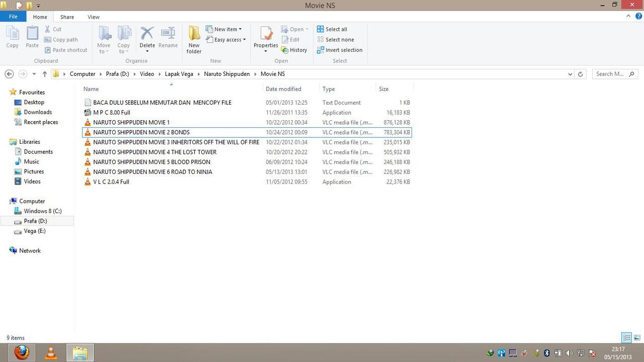Sort by the Size column header
The height and width of the screenshot is (362, 644).
click(x=384, y=89)
